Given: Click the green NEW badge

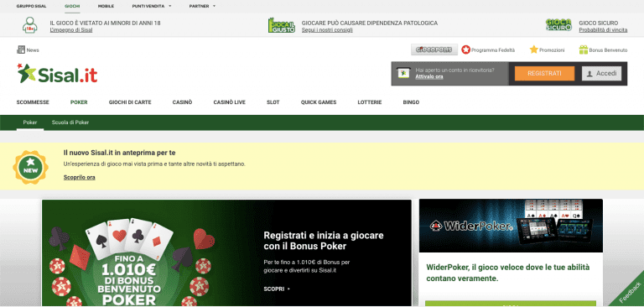Looking at the screenshot, I should click(30, 167).
